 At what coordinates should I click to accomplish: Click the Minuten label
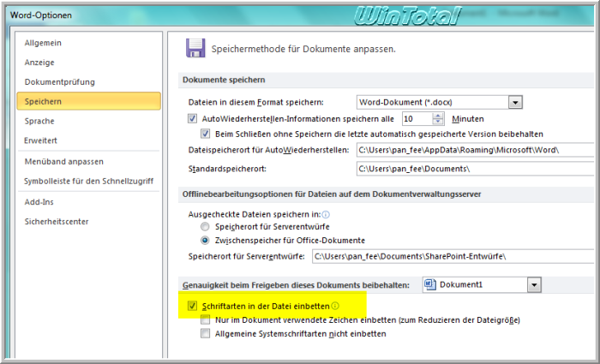(x=468, y=119)
